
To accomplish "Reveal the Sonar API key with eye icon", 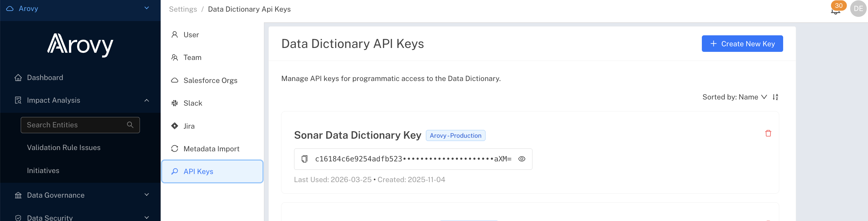I will pos(521,159).
